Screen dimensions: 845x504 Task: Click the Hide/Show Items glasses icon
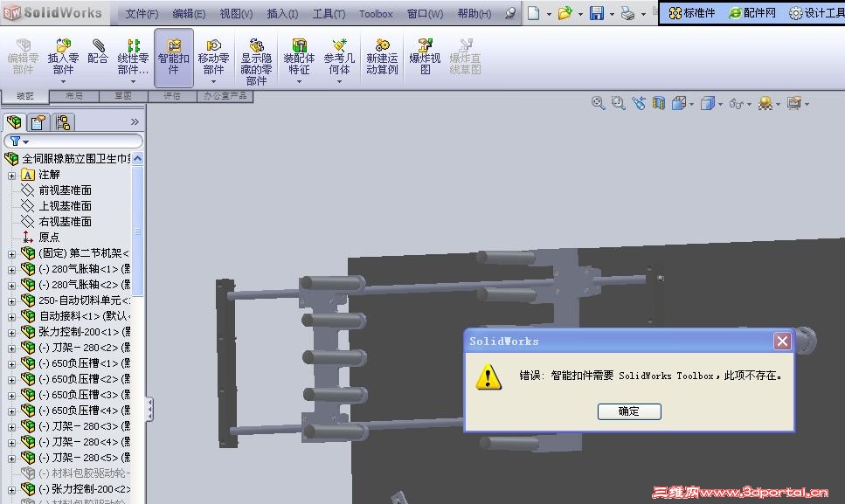point(736,103)
